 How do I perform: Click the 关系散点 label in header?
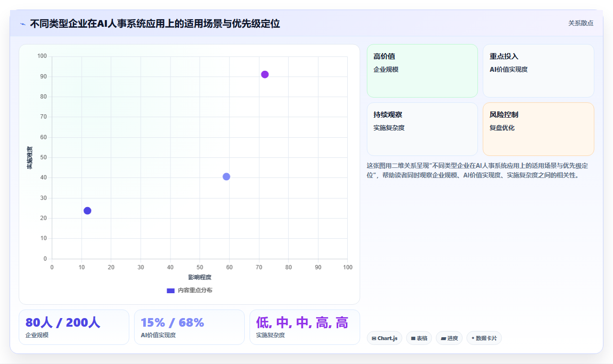click(581, 23)
